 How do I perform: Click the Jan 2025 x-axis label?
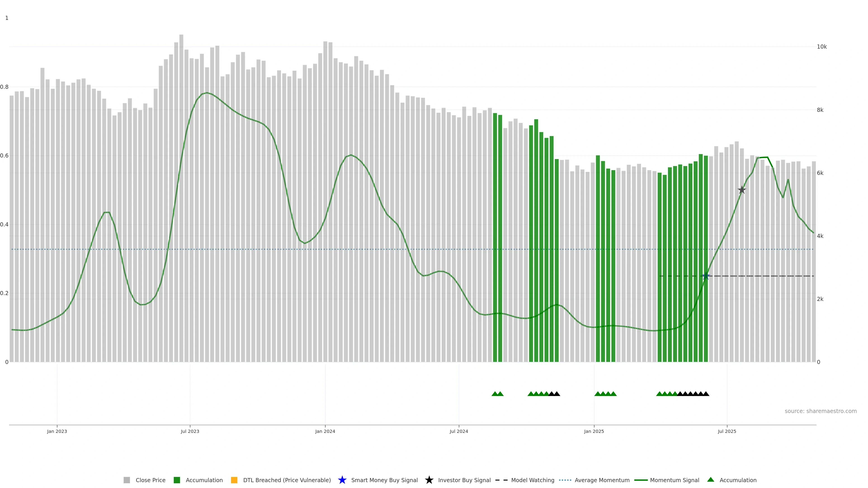(594, 432)
